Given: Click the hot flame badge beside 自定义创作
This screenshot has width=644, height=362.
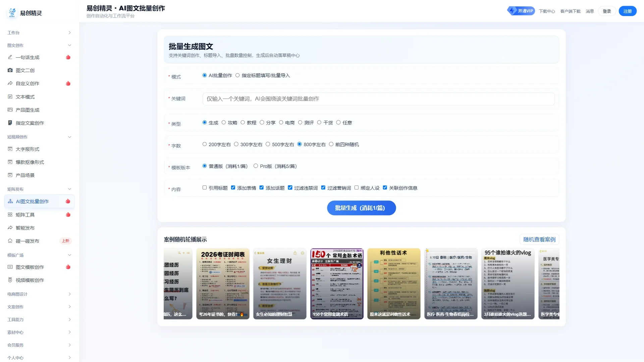Looking at the screenshot, I should pos(68,83).
